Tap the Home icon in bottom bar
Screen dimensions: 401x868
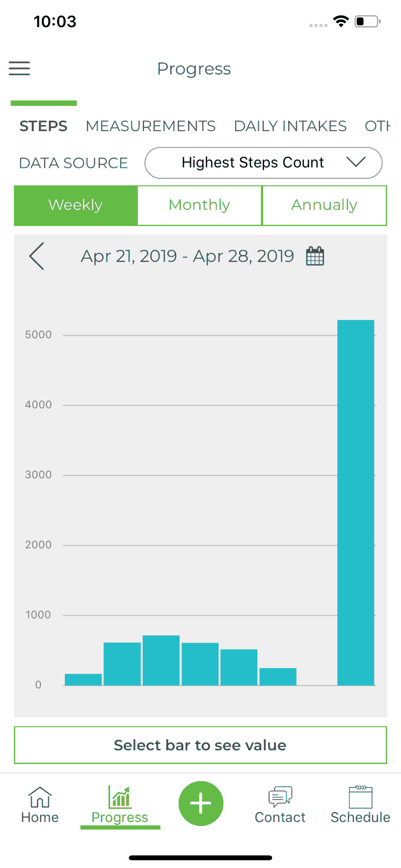[40, 798]
